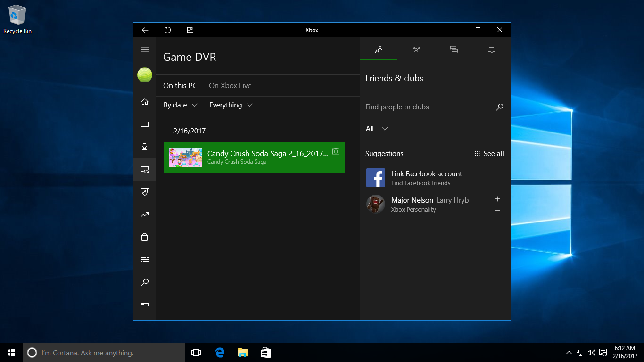Click See all suggestions
Image resolution: width=644 pixels, height=362 pixels.
pos(489,154)
